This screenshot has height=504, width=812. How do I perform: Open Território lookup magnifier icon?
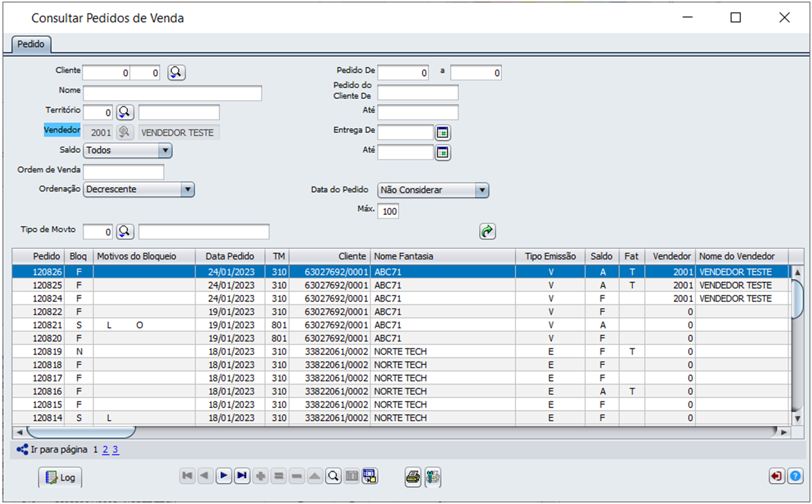(125, 112)
